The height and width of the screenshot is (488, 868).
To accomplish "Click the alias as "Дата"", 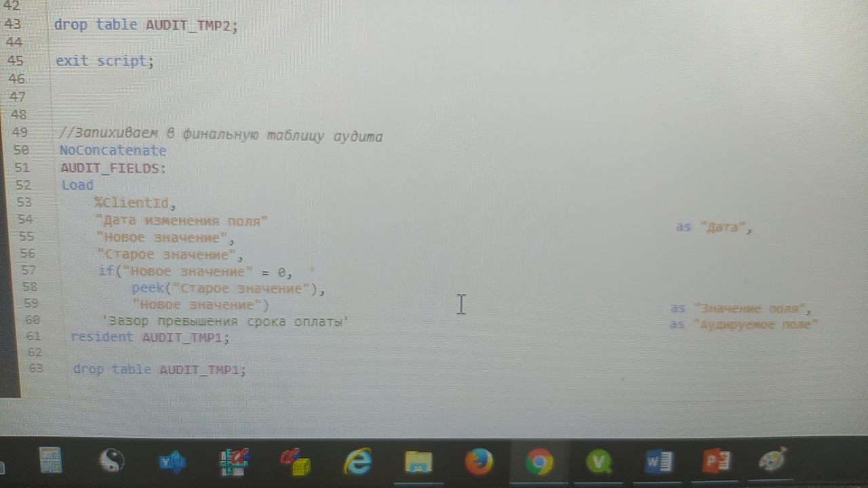I will click(715, 228).
